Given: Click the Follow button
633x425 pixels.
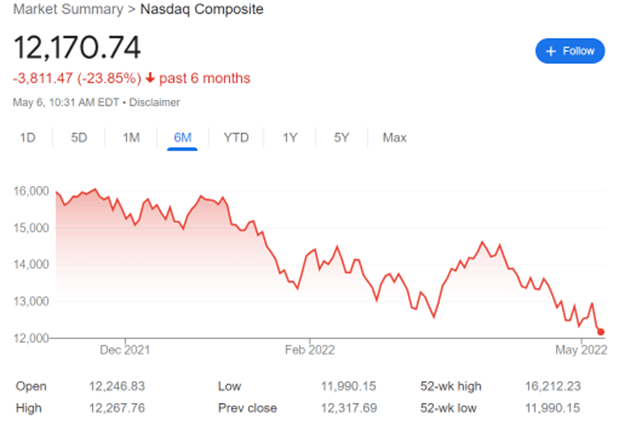Looking at the screenshot, I should tap(569, 50).
